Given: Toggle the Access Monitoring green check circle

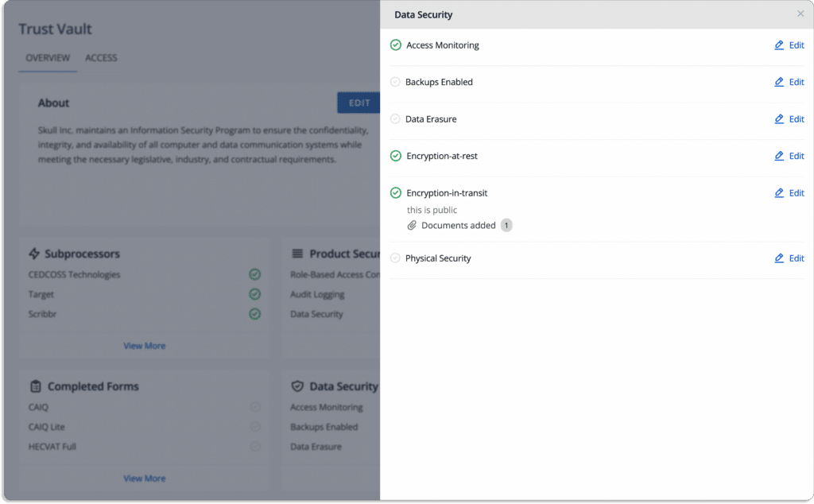Looking at the screenshot, I should tap(396, 45).
